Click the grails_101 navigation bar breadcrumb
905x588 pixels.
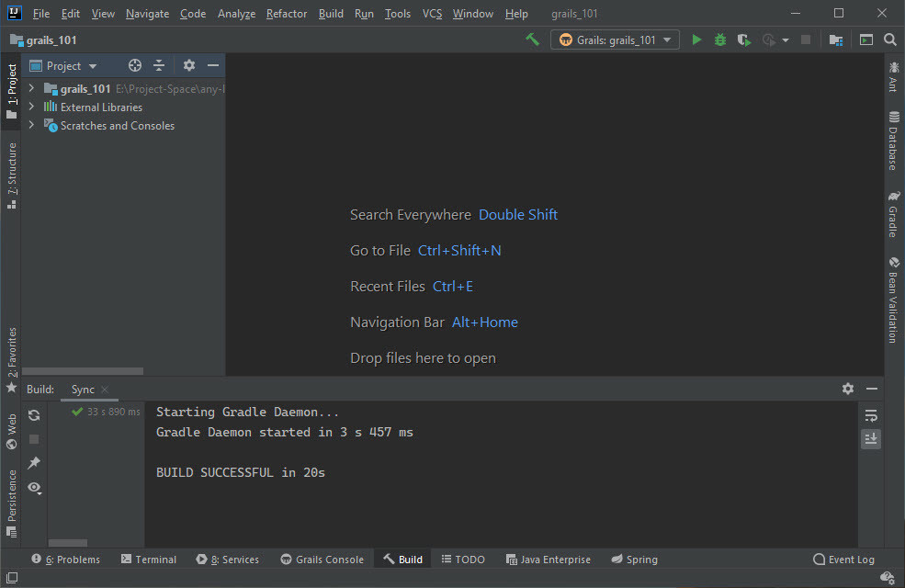click(x=44, y=40)
